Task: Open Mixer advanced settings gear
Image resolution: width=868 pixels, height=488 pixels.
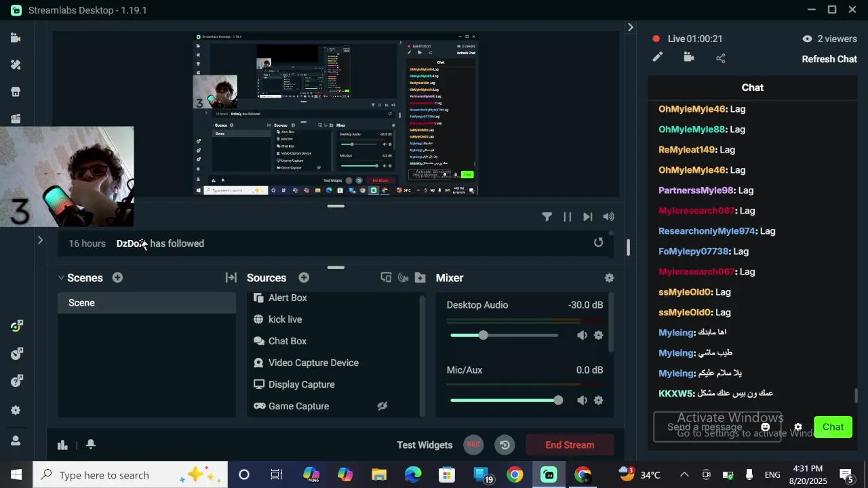Action: 609,278
